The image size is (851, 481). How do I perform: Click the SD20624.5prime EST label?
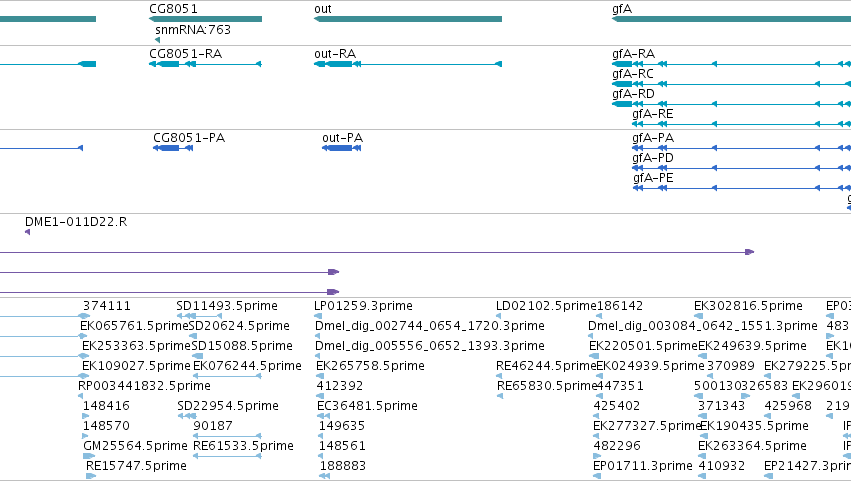[239, 326]
